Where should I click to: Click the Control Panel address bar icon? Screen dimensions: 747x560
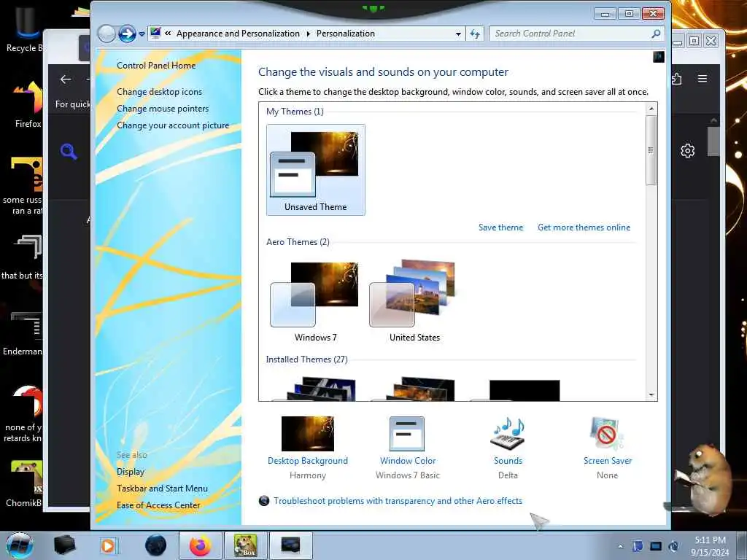(x=155, y=34)
